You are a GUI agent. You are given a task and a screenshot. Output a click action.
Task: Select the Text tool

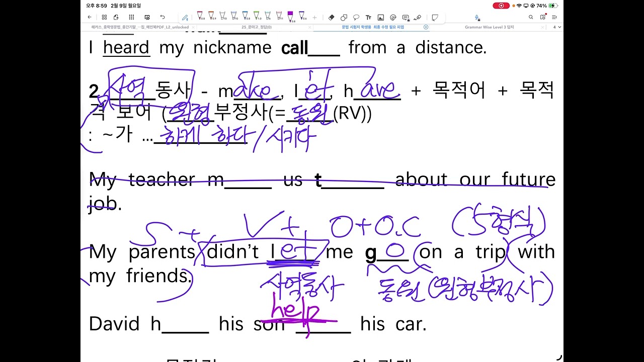[368, 18]
